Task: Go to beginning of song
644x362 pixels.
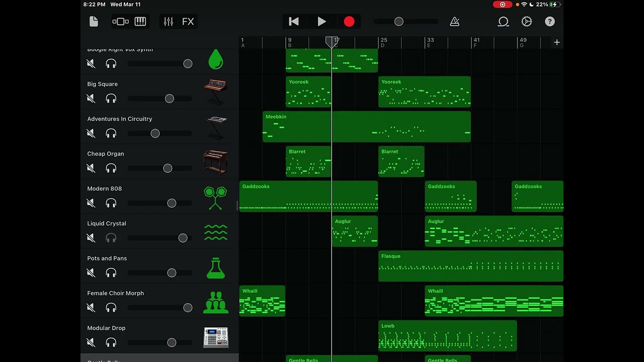Action: [x=294, y=21]
